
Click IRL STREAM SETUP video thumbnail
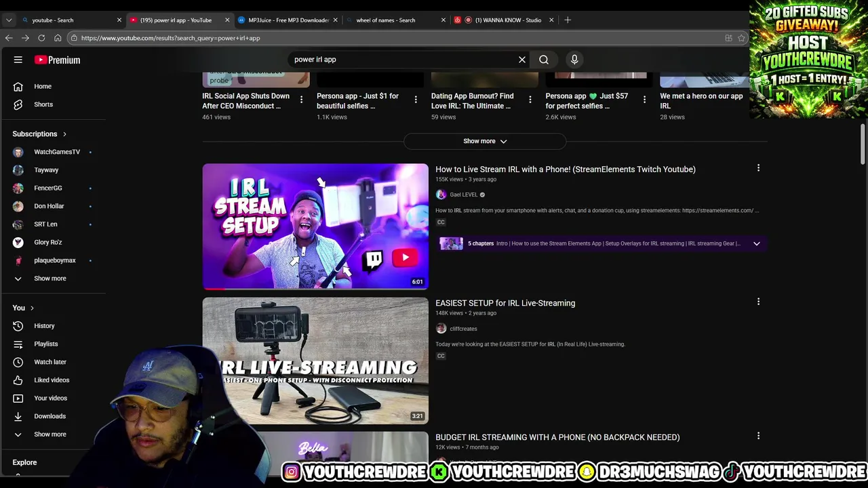pos(315,226)
